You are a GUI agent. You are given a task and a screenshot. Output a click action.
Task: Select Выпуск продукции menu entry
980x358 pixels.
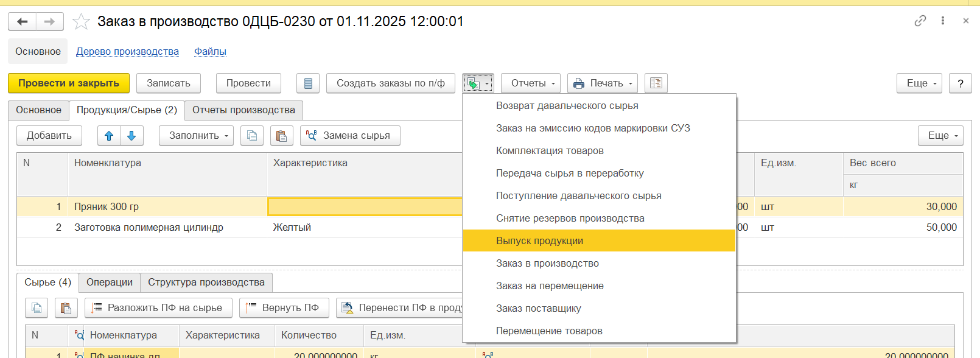[x=539, y=241]
